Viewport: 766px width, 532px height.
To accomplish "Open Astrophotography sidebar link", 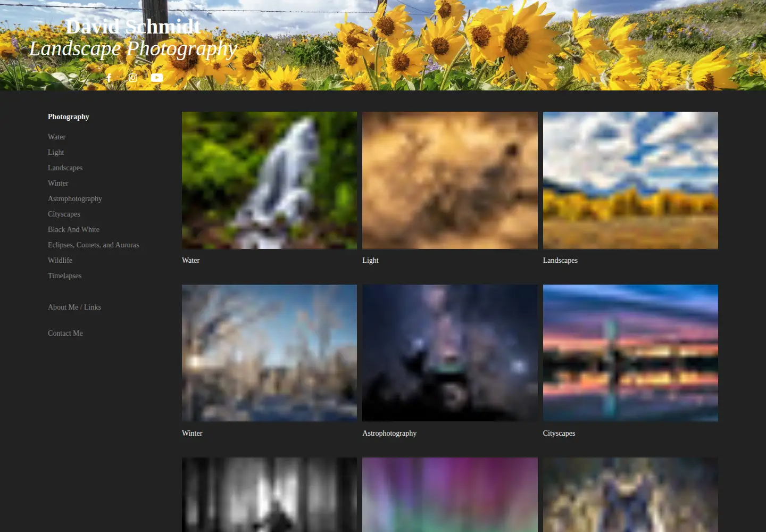I will click(75, 198).
